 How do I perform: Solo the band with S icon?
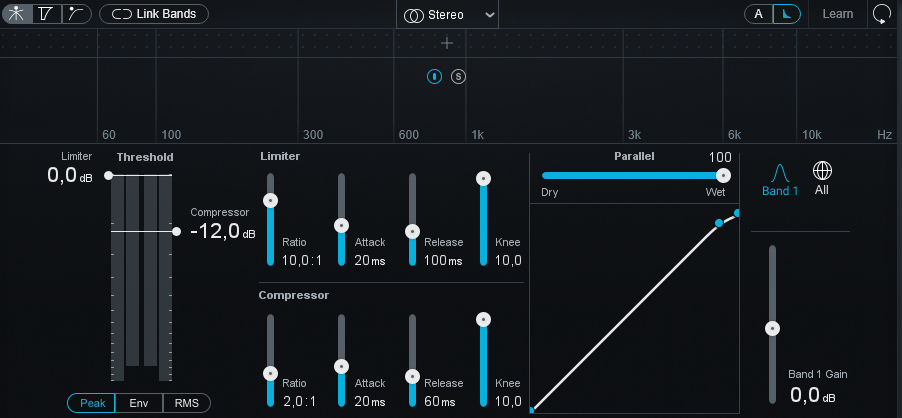point(458,76)
